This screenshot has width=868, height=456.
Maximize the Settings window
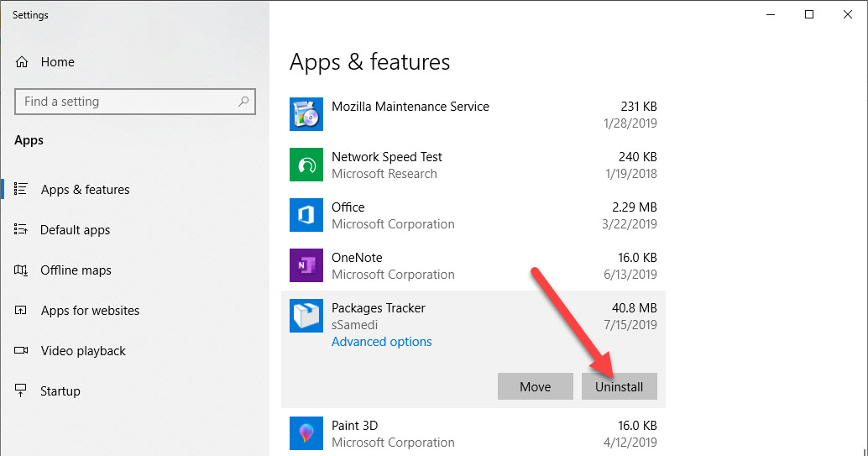tap(808, 14)
